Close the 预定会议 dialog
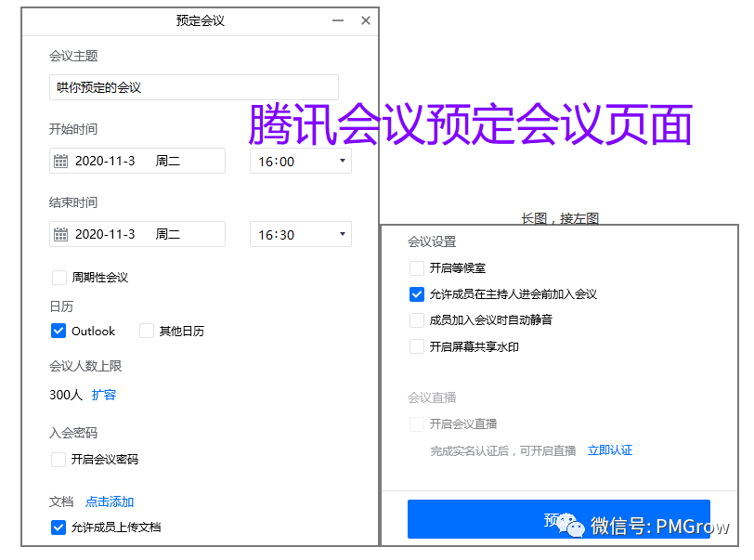Image resolution: width=754 pixels, height=560 pixels. [366, 20]
